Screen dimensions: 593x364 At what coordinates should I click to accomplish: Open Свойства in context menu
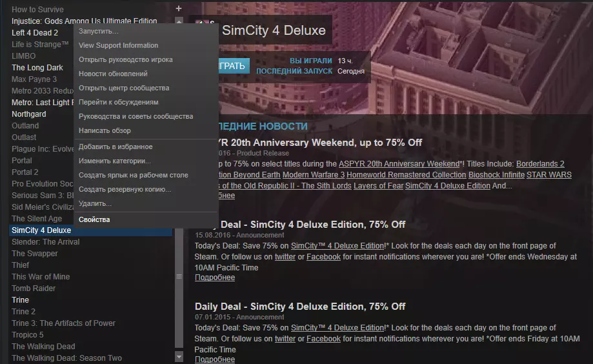tap(94, 219)
